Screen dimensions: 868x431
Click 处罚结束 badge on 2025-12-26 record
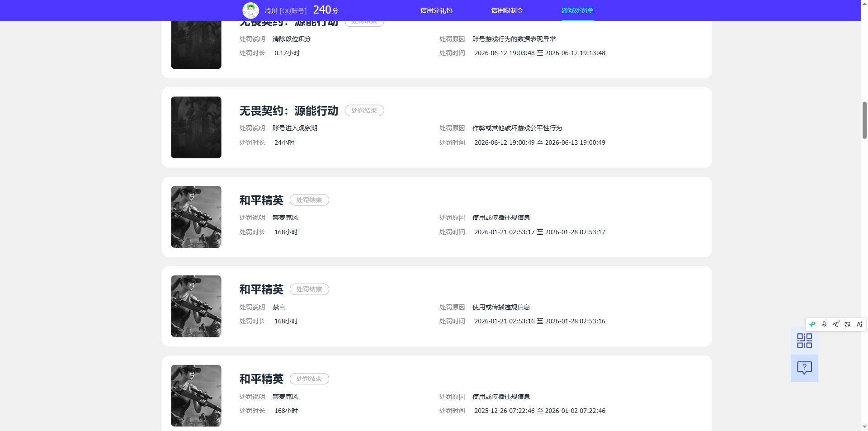(309, 379)
